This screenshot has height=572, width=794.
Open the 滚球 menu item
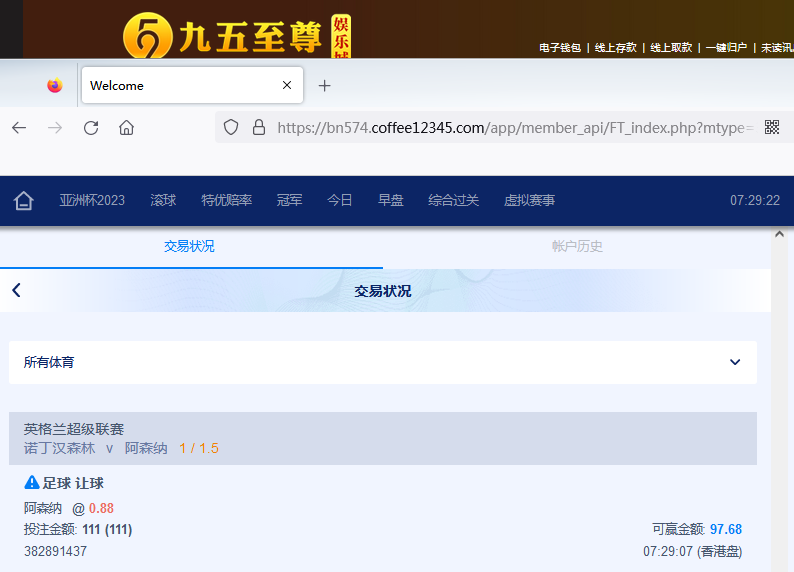click(163, 201)
